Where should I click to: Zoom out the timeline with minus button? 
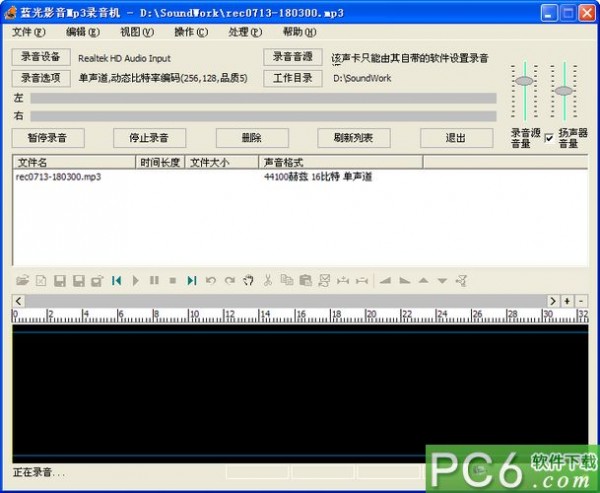(x=581, y=301)
